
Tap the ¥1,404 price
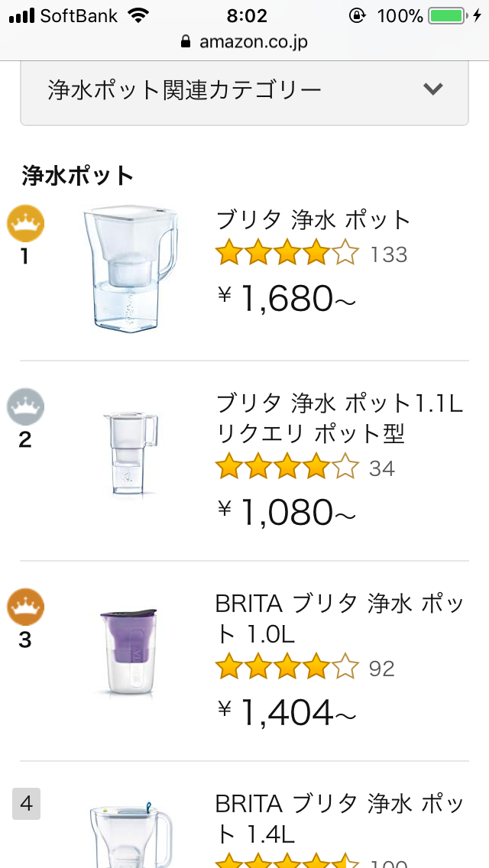287,713
